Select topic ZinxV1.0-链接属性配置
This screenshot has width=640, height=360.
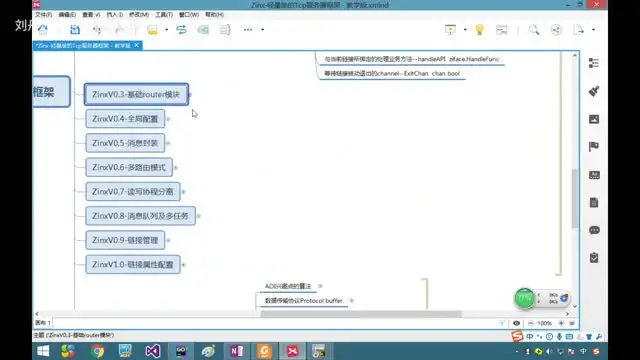tap(133, 264)
